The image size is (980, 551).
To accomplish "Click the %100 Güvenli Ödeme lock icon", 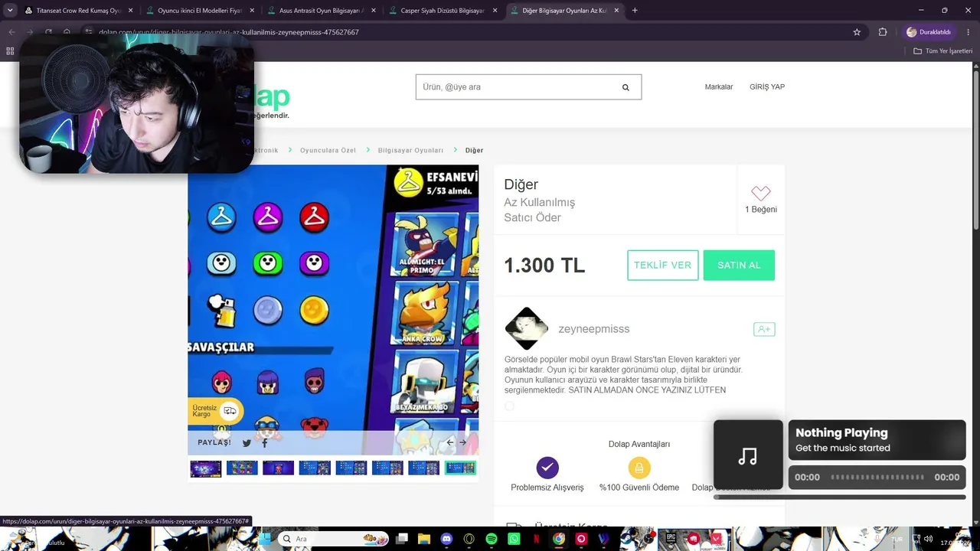I will (x=639, y=468).
